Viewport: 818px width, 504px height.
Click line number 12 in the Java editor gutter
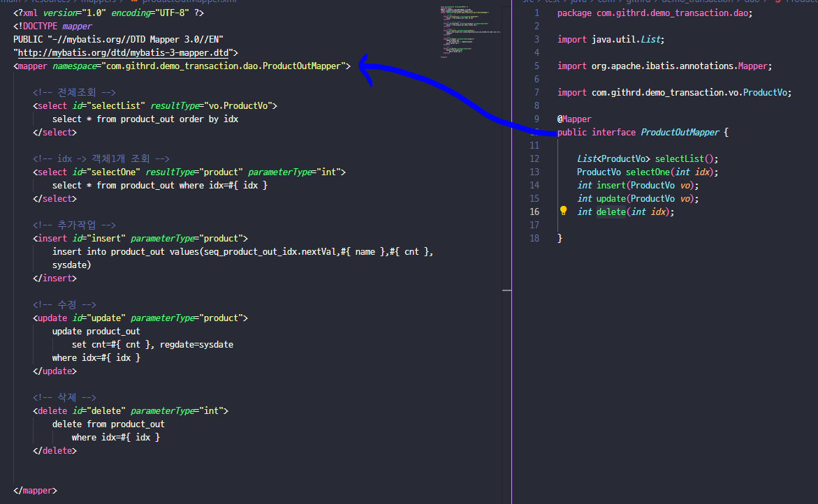(x=534, y=158)
